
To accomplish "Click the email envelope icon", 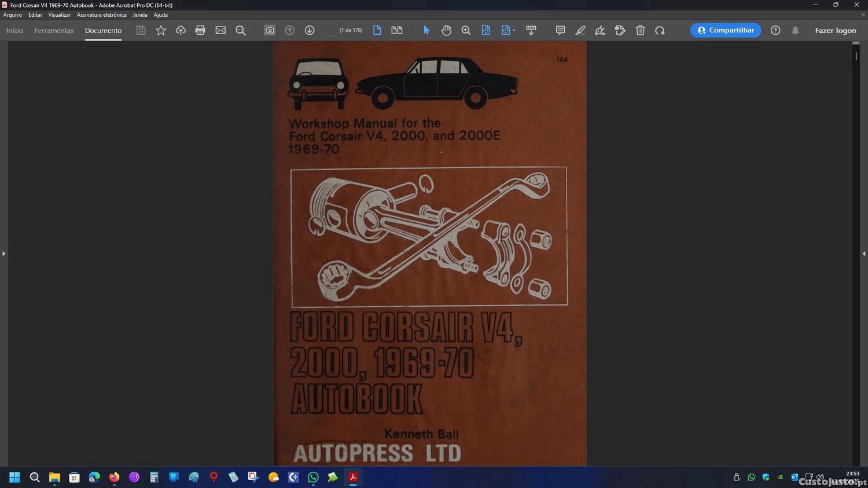I will pyautogui.click(x=220, y=31).
